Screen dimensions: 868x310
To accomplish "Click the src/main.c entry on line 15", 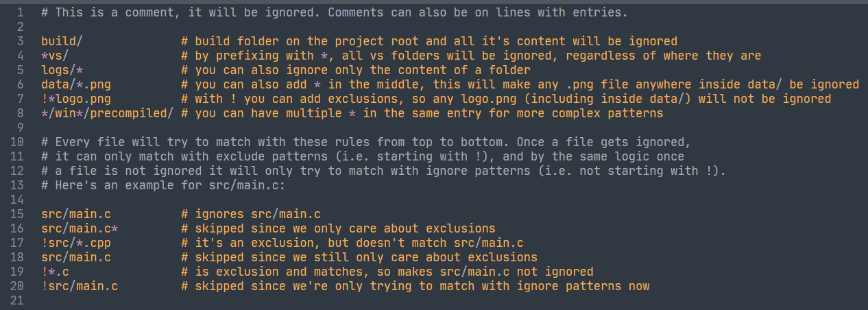I will click(x=75, y=214).
